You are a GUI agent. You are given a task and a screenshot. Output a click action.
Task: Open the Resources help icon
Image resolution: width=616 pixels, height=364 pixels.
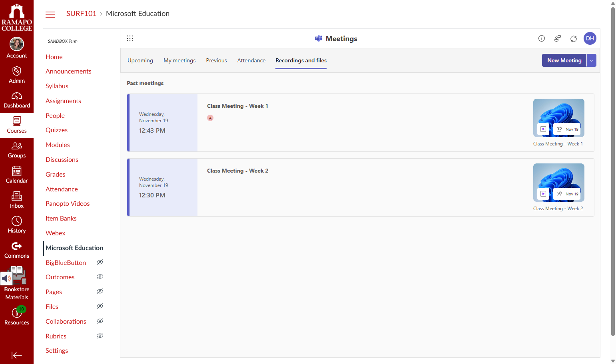pos(17,312)
